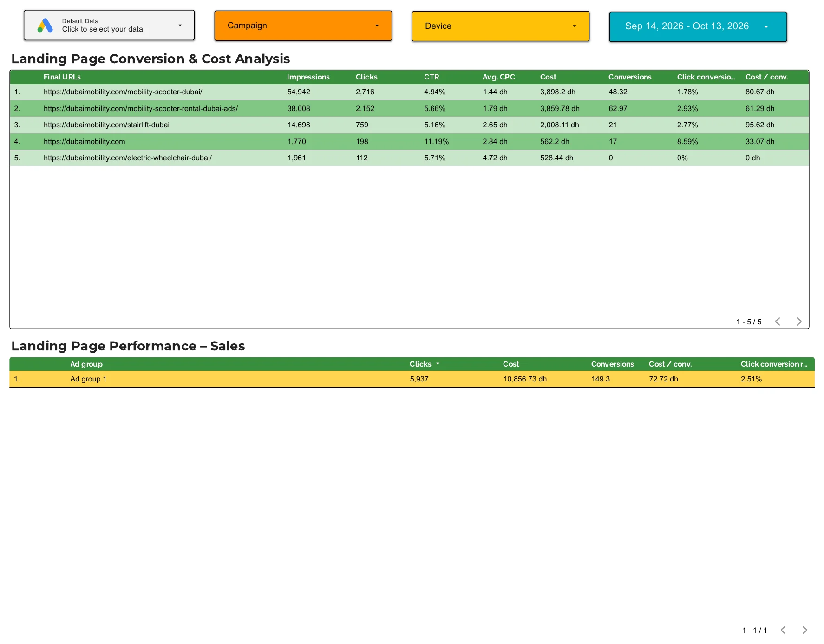The width and height of the screenshot is (824, 644).
Task: Go to next page of the Final URLs table
Action: (x=799, y=322)
